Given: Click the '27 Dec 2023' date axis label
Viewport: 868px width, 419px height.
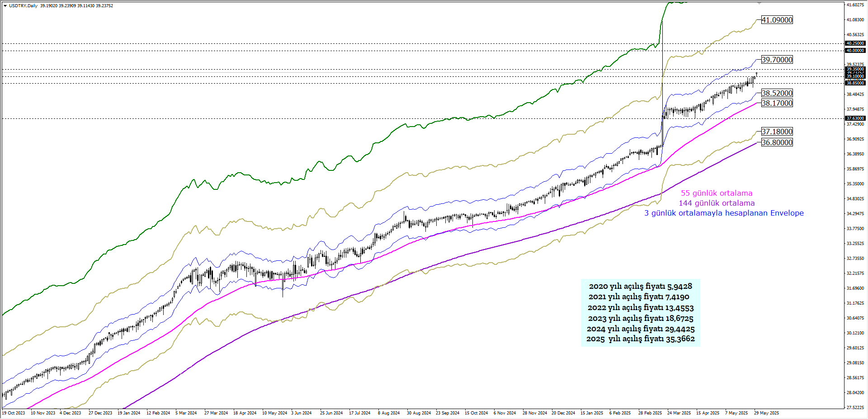Looking at the screenshot, I should [100, 413].
